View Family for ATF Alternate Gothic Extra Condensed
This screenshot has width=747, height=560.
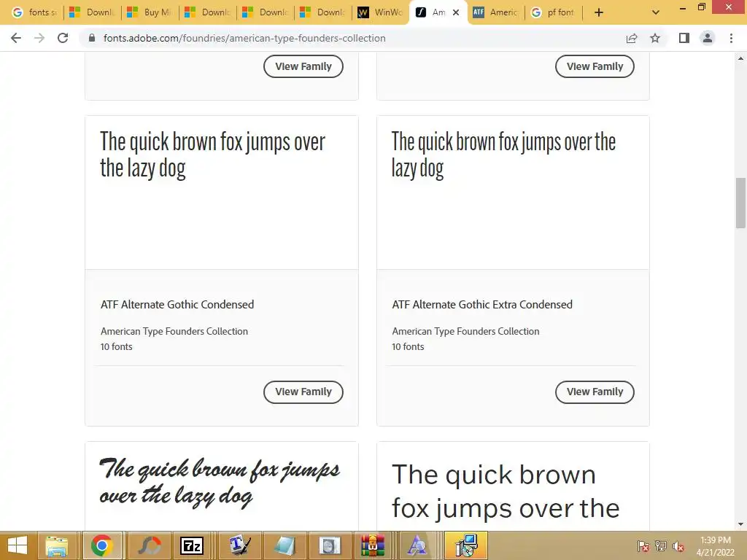click(x=595, y=392)
